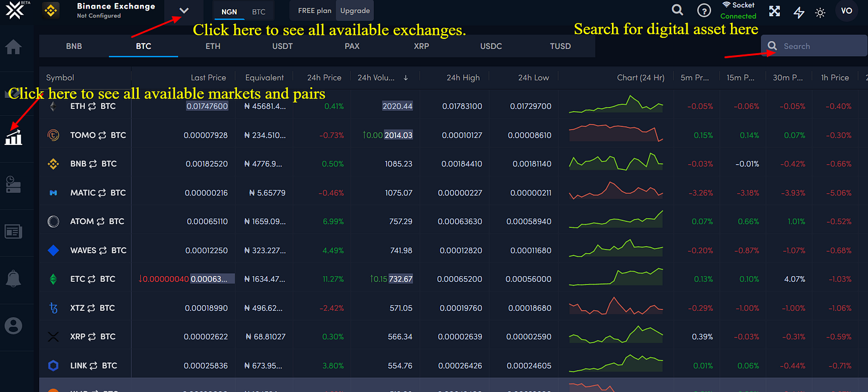Viewport: 868px width, 392px height.
Task: Sort by 24h Low column header
Action: 533,77
